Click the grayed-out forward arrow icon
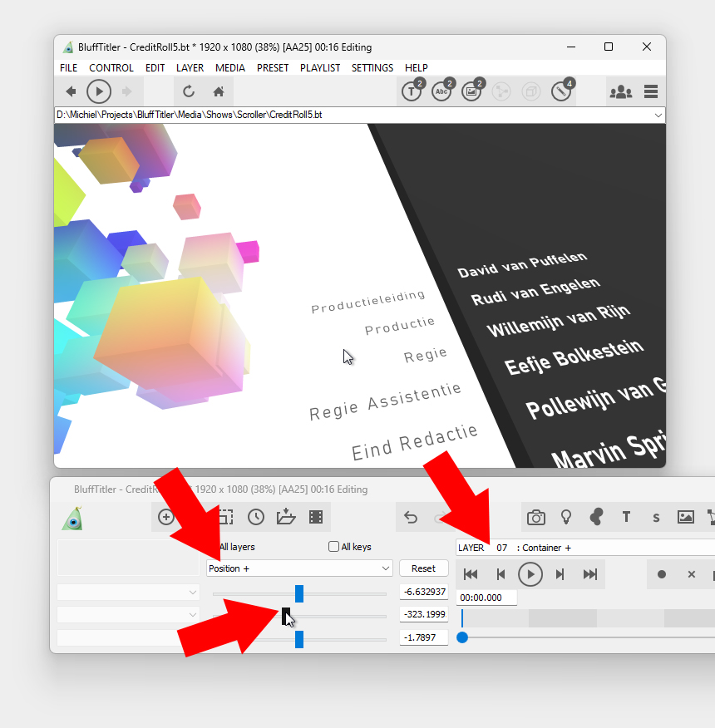 pos(127,91)
